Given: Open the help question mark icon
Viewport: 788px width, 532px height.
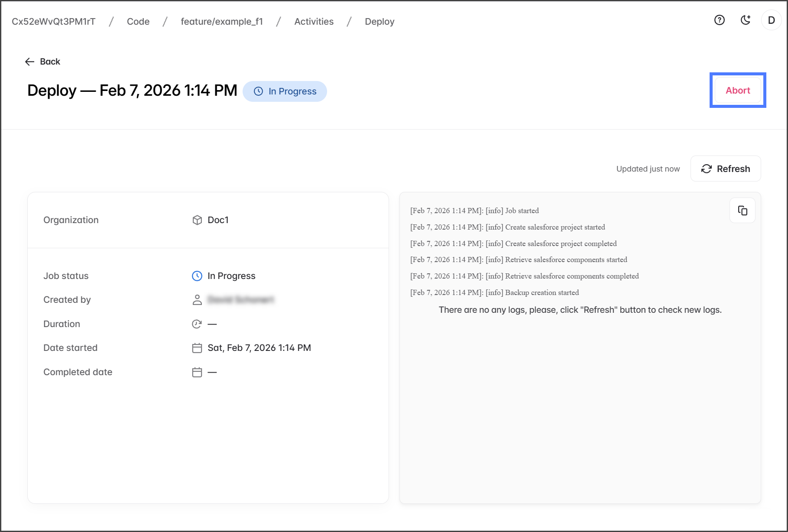Looking at the screenshot, I should click(719, 20).
